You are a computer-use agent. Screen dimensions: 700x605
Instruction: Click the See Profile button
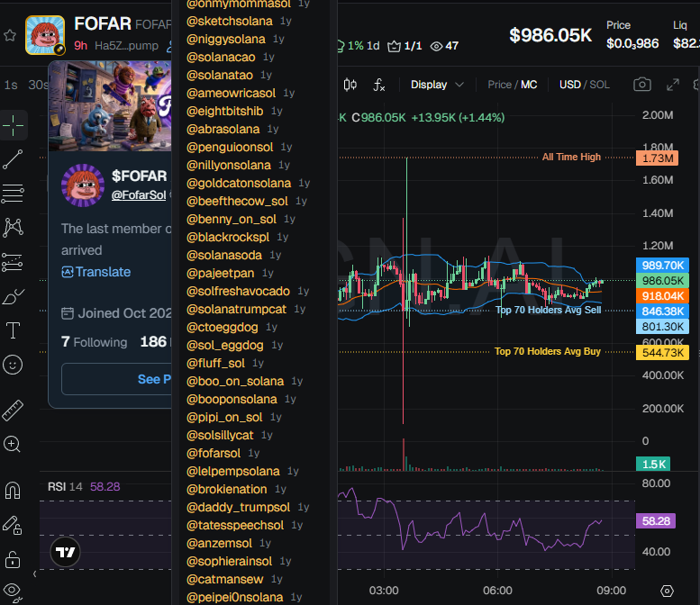pyautogui.click(x=116, y=379)
